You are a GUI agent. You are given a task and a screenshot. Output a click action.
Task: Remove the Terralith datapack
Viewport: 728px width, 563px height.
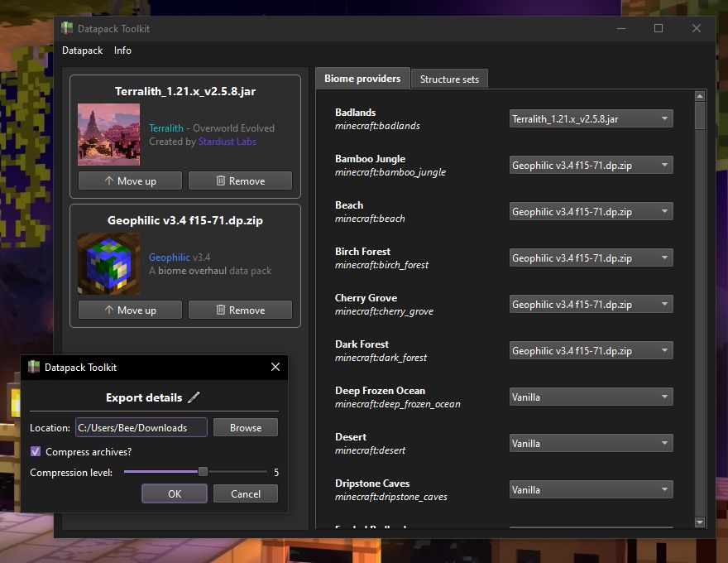click(240, 180)
